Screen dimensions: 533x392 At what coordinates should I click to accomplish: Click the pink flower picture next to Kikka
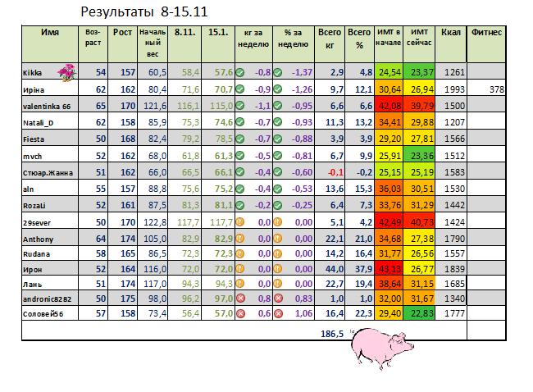point(67,72)
